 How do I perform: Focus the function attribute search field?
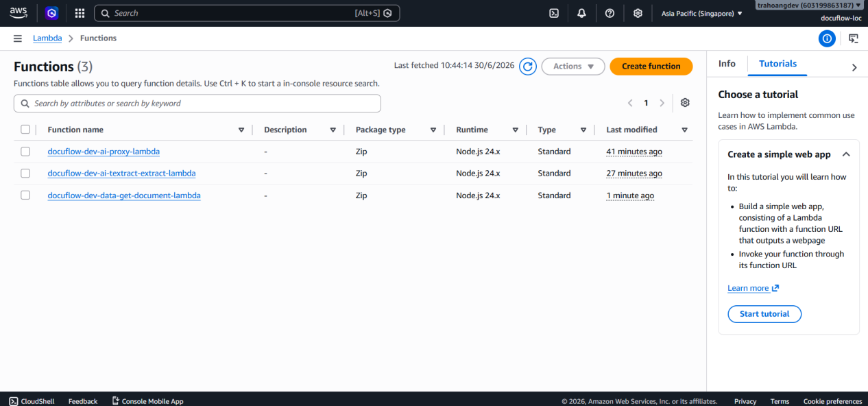(197, 104)
